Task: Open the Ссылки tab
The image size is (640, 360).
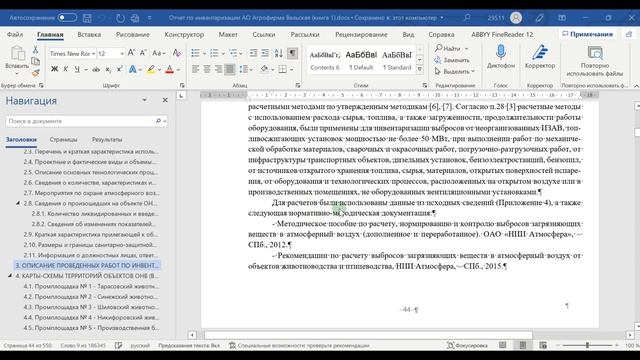Action: [264, 35]
